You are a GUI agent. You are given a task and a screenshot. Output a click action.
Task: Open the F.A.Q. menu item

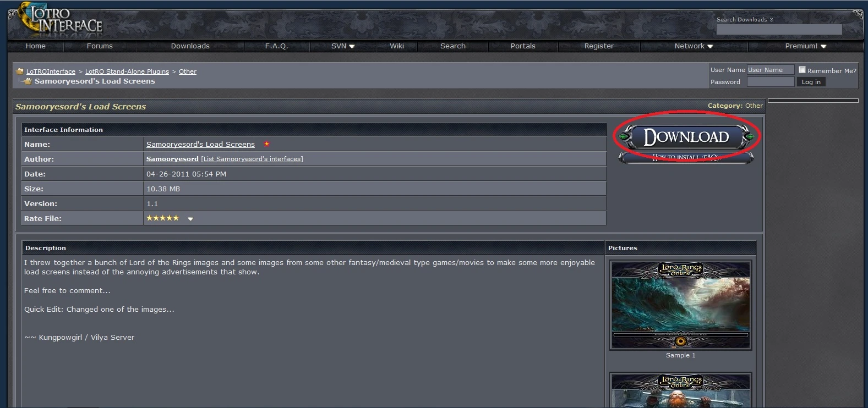coord(276,46)
